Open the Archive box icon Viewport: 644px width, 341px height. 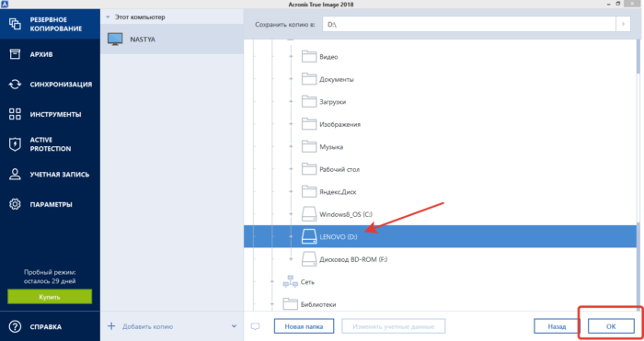15,54
